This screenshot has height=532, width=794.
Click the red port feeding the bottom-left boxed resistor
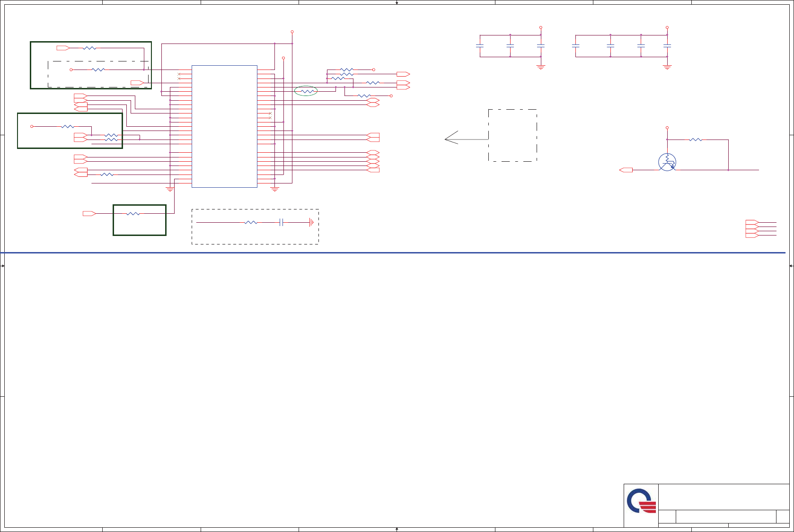[x=89, y=214]
